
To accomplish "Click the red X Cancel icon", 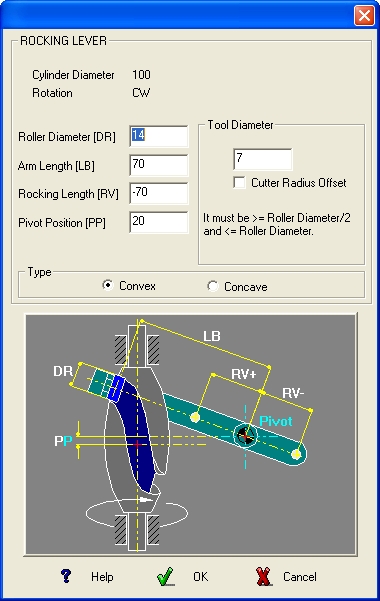I will (x=263, y=577).
